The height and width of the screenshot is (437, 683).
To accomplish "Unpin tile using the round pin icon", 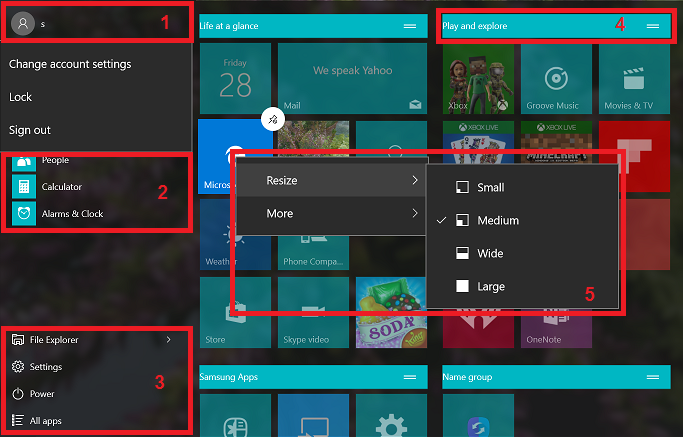I will [273, 119].
